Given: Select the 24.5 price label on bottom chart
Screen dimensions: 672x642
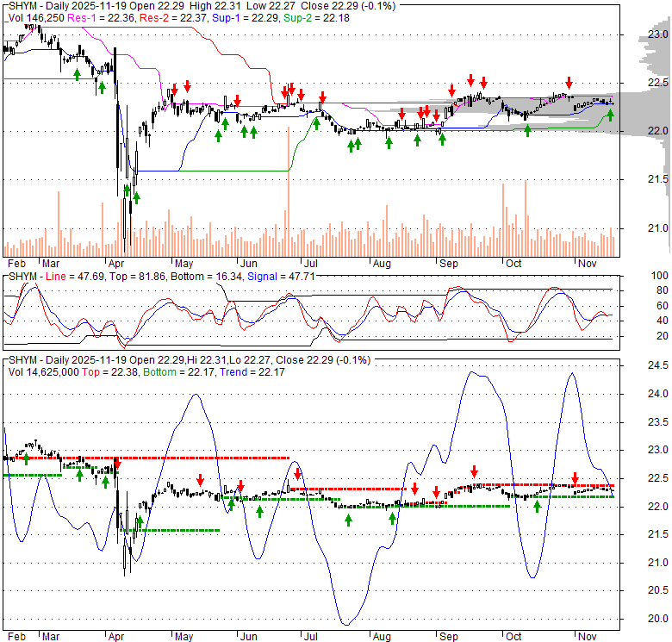Looking at the screenshot, I should coord(657,365).
